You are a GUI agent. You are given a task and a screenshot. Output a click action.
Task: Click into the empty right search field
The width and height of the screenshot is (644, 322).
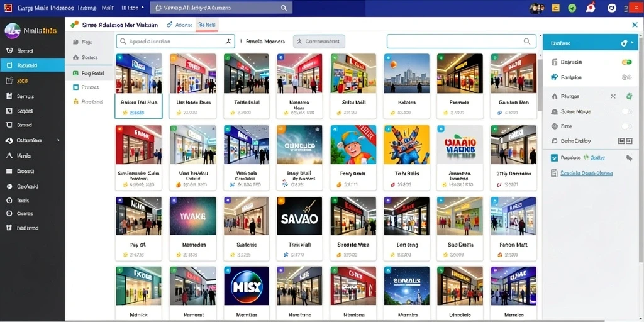461,42
